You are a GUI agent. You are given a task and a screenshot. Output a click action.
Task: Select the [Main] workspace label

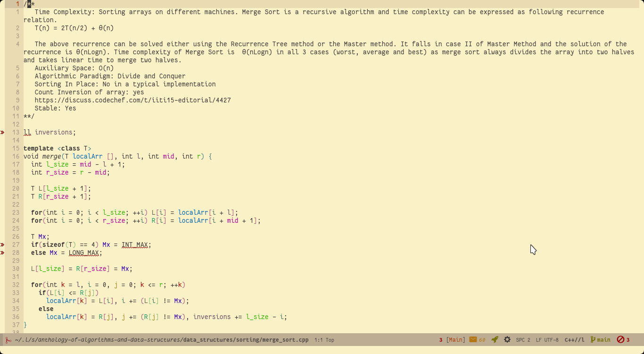[455, 340]
